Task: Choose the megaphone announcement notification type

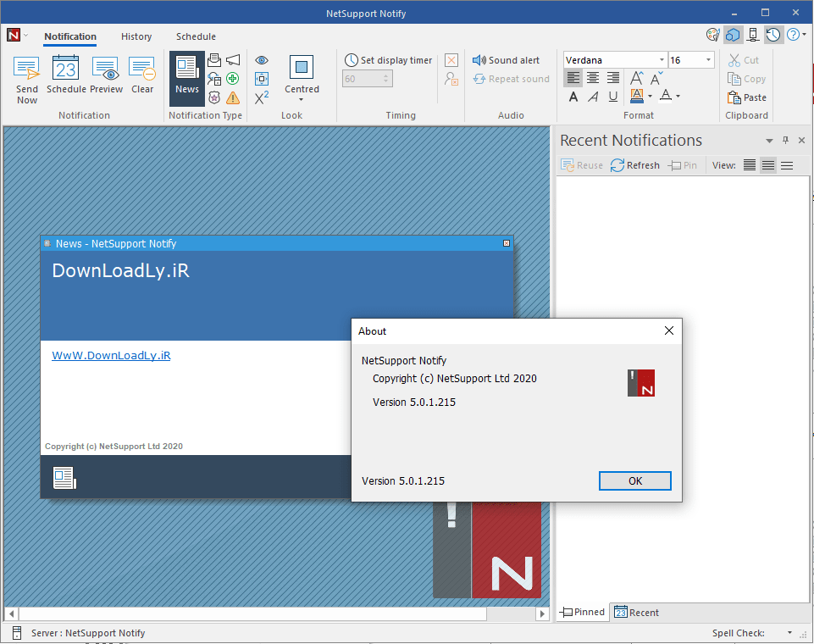Action: (233, 59)
